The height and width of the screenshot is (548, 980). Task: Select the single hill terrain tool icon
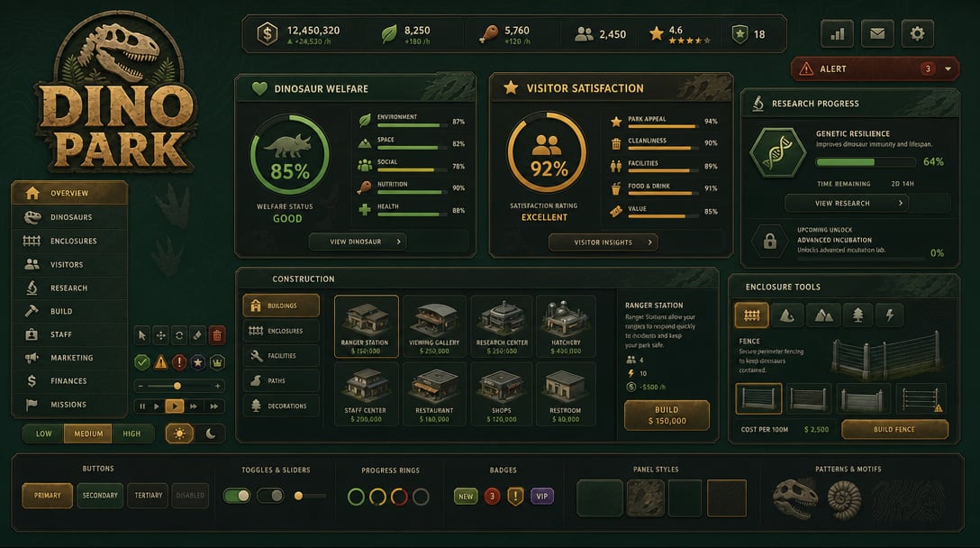click(787, 315)
